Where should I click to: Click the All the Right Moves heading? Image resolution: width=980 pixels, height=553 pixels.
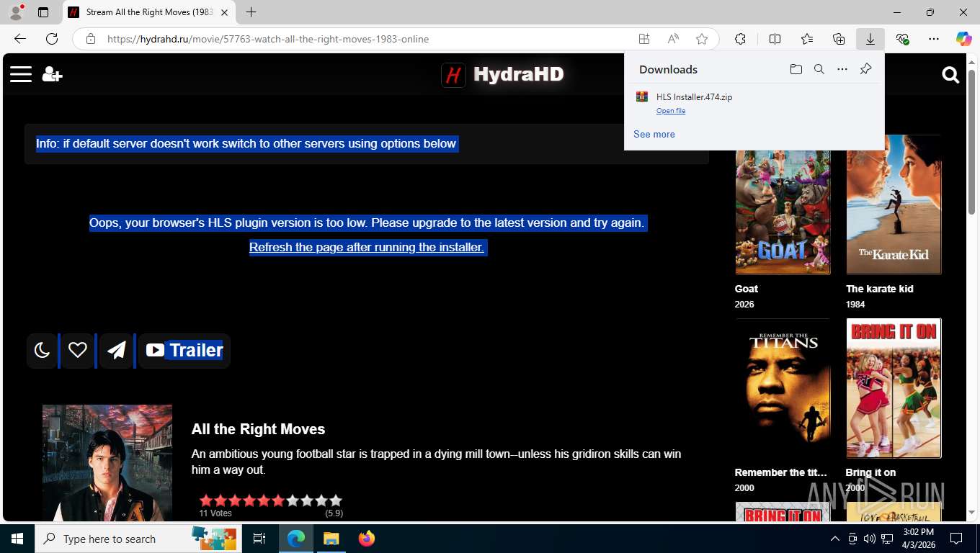coord(258,429)
